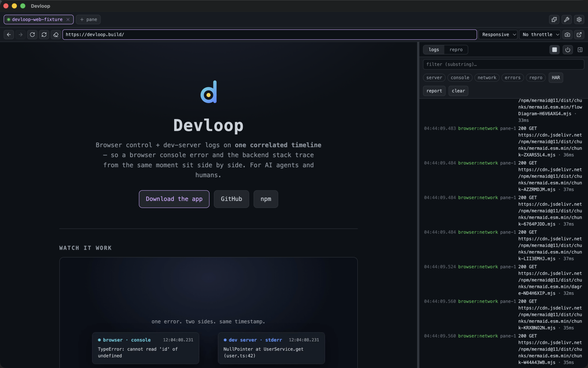The width and height of the screenshot is (588, 368).
Task: Close the devloop-web-fixture pane tab
Action: (x=68, y=19)
